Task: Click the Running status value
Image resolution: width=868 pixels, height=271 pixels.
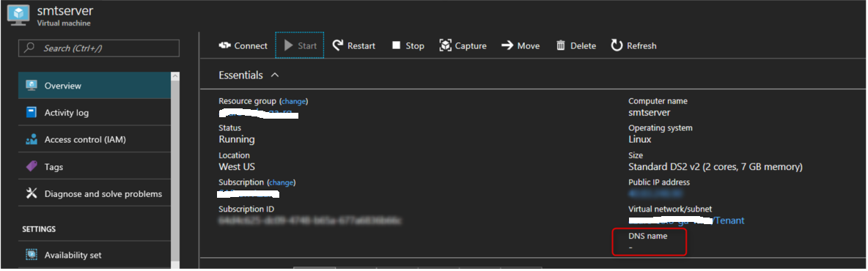Action: (x=237, y=140)
